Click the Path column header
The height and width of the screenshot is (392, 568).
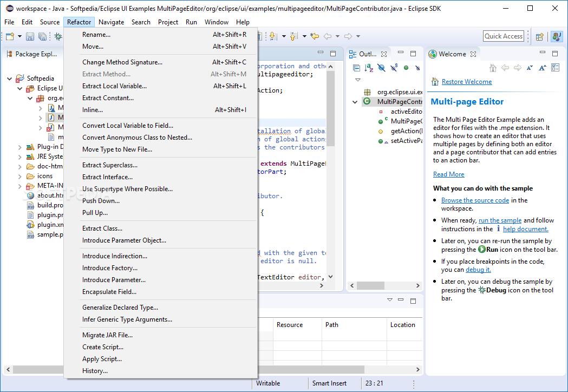[x=354, y=325]
